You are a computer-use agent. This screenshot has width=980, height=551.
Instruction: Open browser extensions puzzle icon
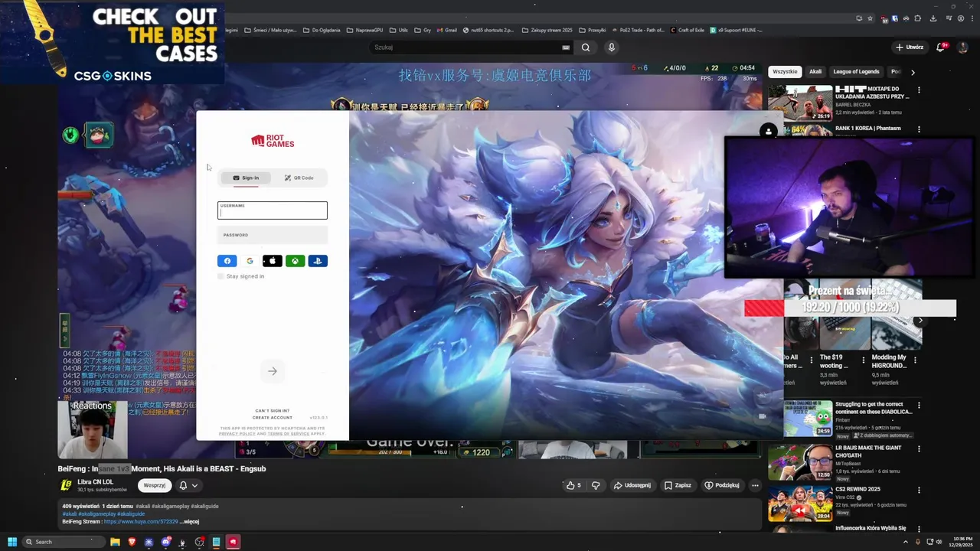918,18
